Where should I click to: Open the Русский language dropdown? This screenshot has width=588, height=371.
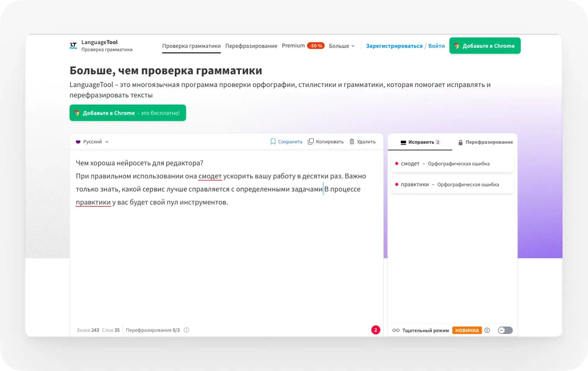click(x=92, y=142)
